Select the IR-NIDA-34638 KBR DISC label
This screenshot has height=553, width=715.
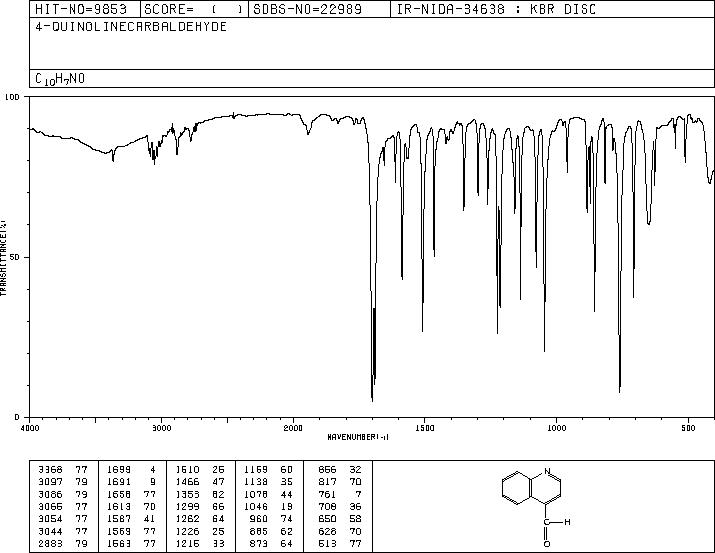[x=496, y=9]
